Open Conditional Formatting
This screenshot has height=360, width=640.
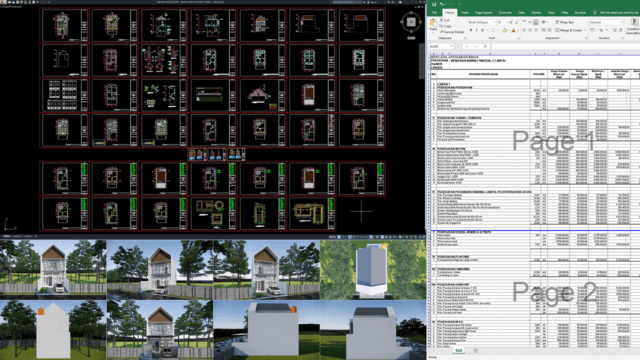[x=634, y=26]
